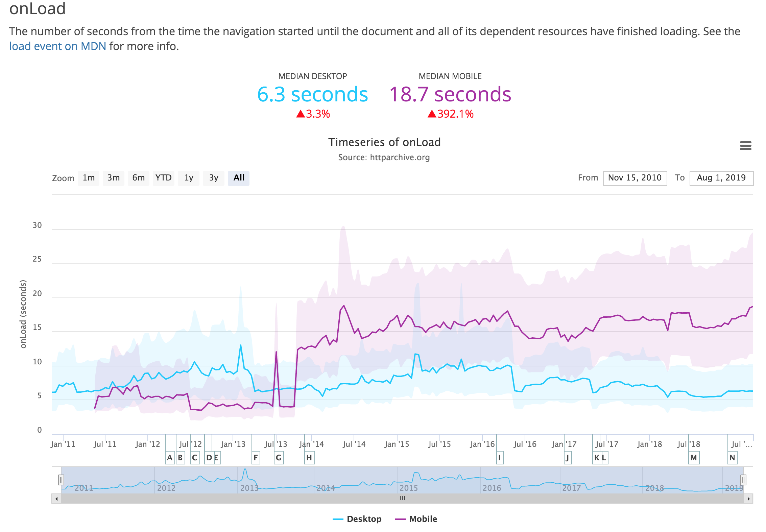766x532 pixels.
Task: Click the navigator scrollbar thumb
Action: pyautogui.click(x=402, y=499)
